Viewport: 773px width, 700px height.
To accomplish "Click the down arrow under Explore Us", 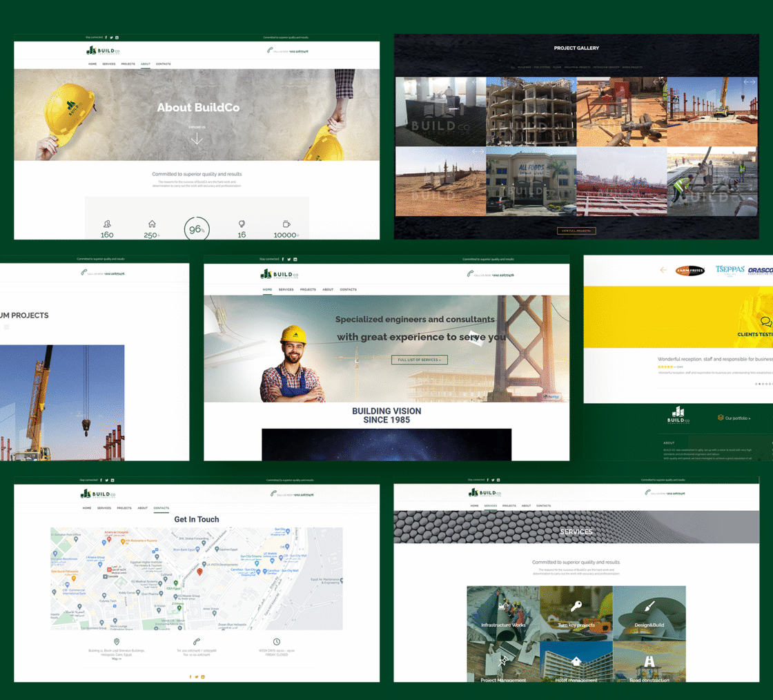I will (x=197, y=139).
